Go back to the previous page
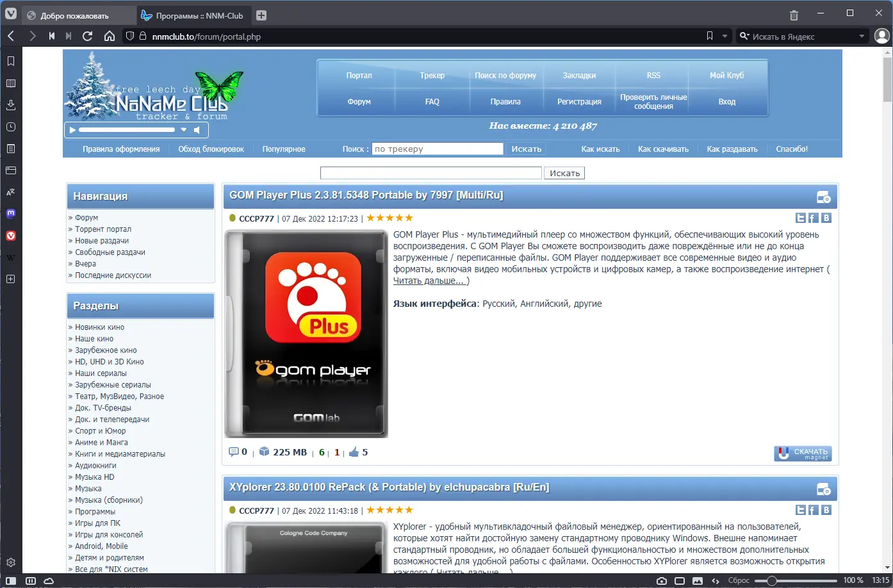This screenshot has width=893, height=588. click(11, 36)
